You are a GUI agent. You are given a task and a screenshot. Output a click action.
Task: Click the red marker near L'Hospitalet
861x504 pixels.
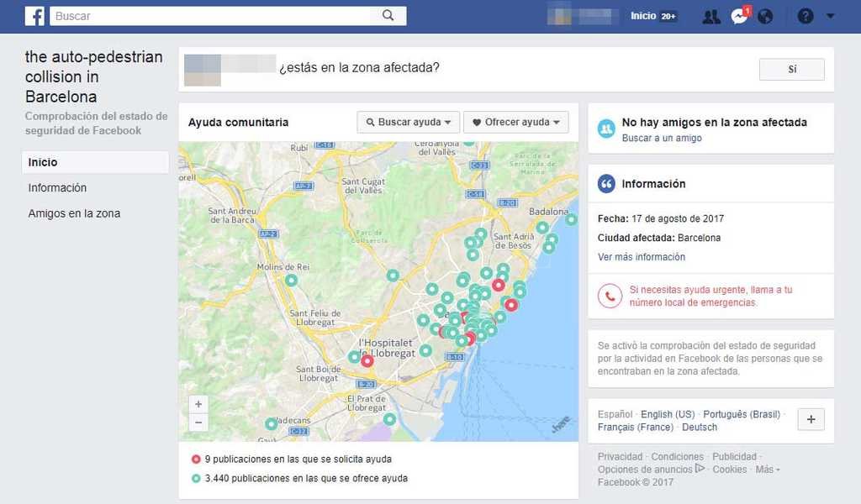pos(367,361)
